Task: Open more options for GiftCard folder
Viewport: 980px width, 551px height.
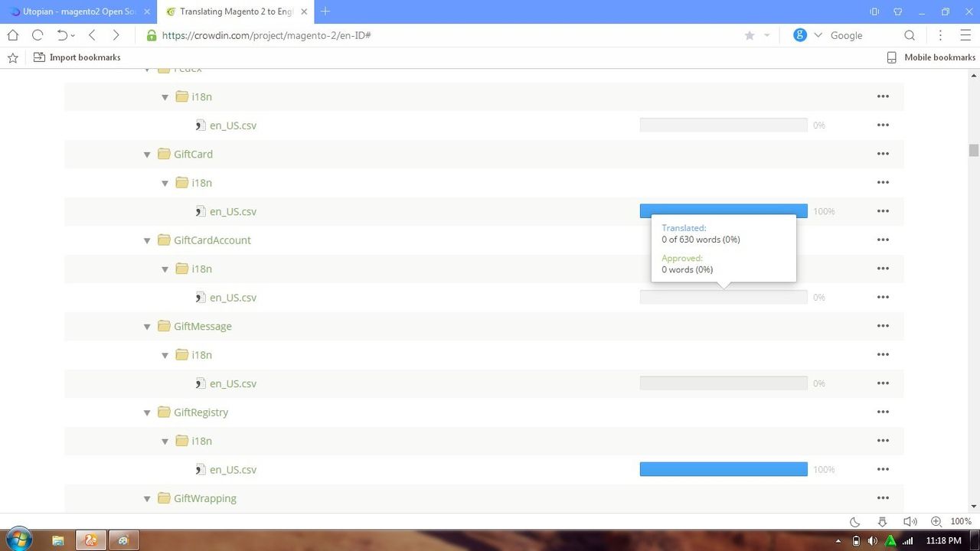Action: click(x=883, y=154)
